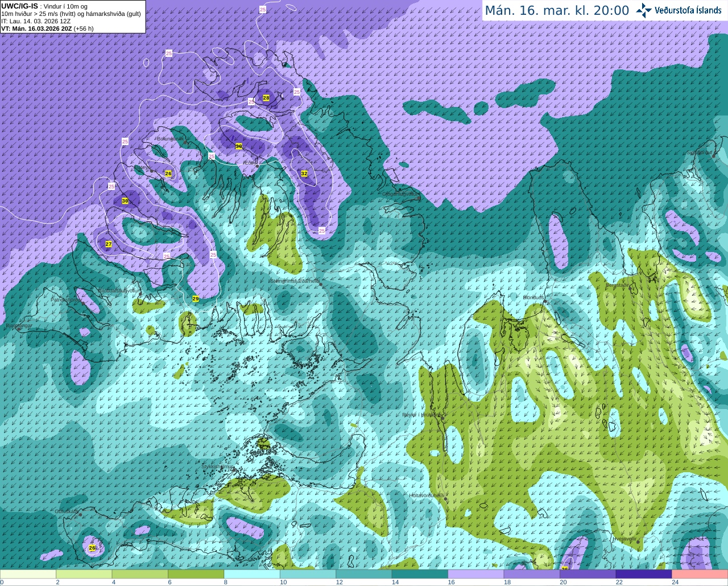Click the gust marker 26 beside Flateyri
728x586 pixels.
point(168,173)
